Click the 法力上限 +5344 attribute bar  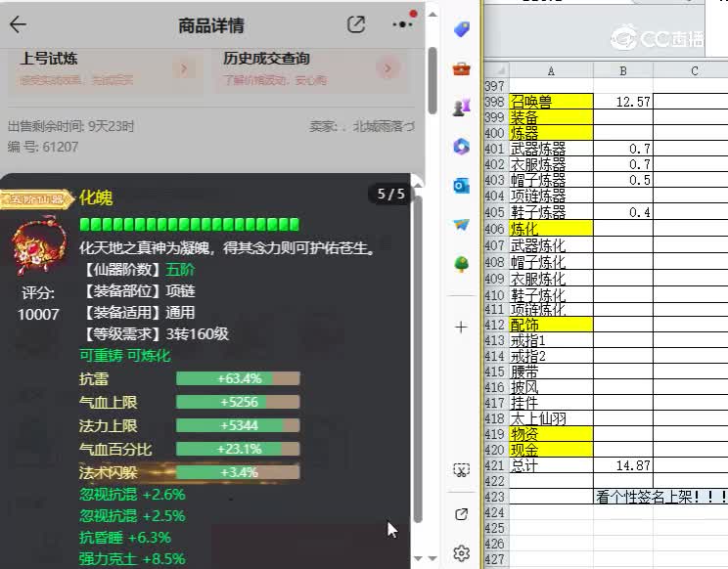point(238,425)
